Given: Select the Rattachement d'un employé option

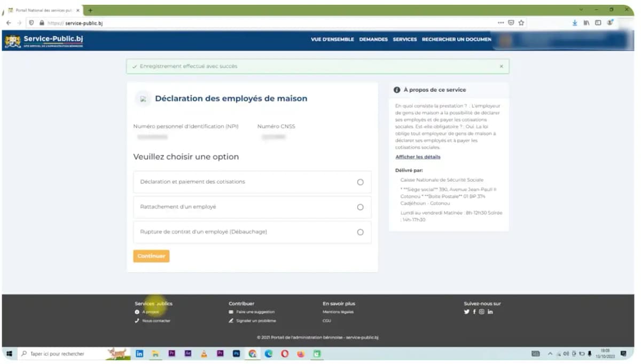Looking at the screenshot, I should click(x=360, y=207).
